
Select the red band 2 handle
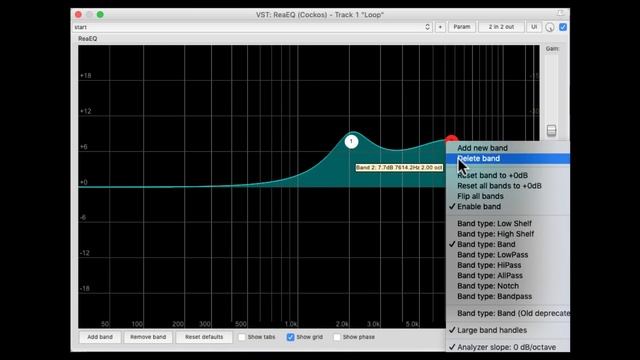click(451, 139)
